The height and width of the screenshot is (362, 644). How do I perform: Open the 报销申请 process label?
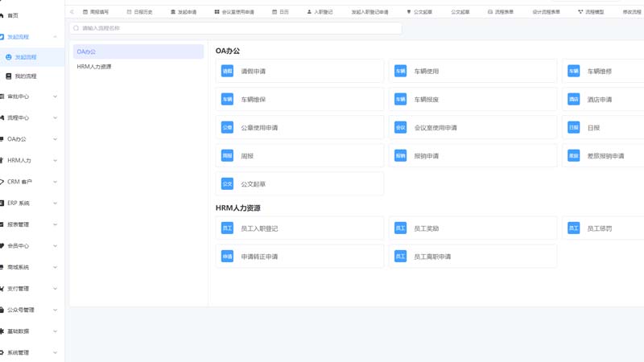[427, 156]
